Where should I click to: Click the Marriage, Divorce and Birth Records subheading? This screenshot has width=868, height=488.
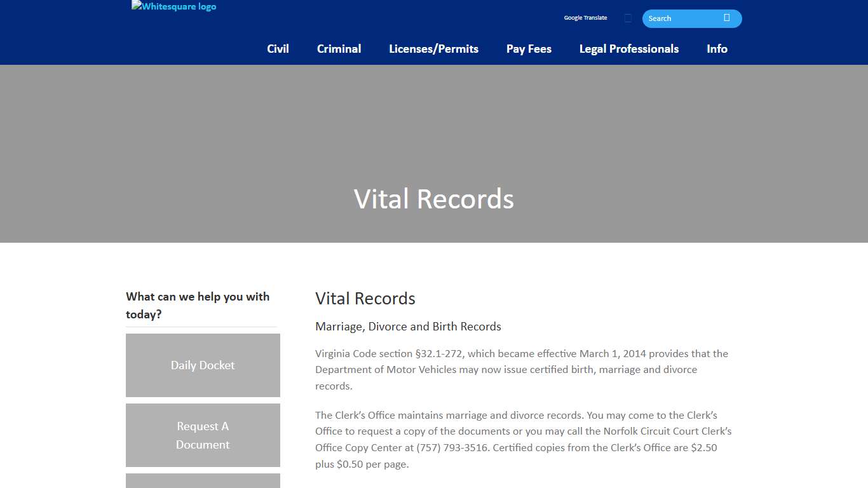pyautogui.click(x=408, y=326)
